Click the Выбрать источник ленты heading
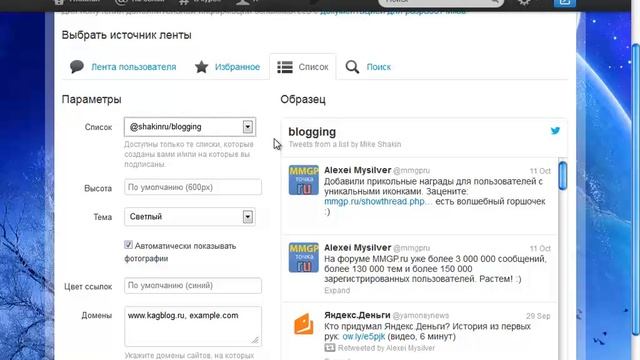Screen dimensions: 640x360 coord(127,35)
